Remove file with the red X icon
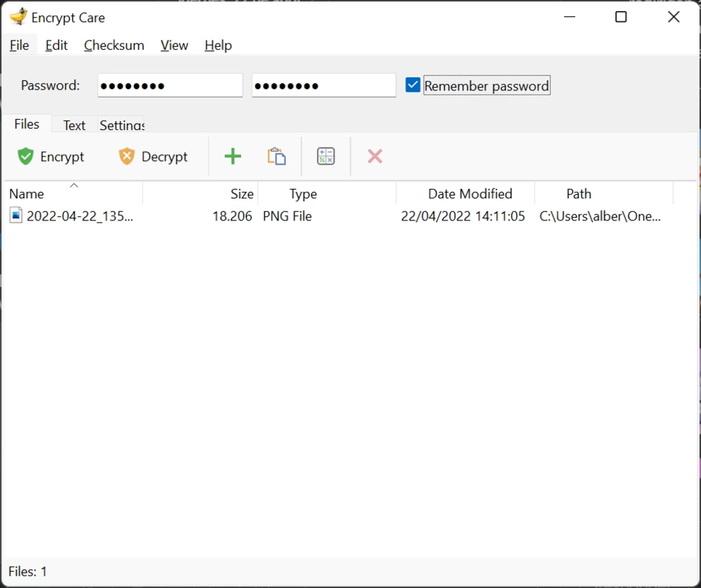This screenshot has height=588, width=701. (x=375, y=157)
